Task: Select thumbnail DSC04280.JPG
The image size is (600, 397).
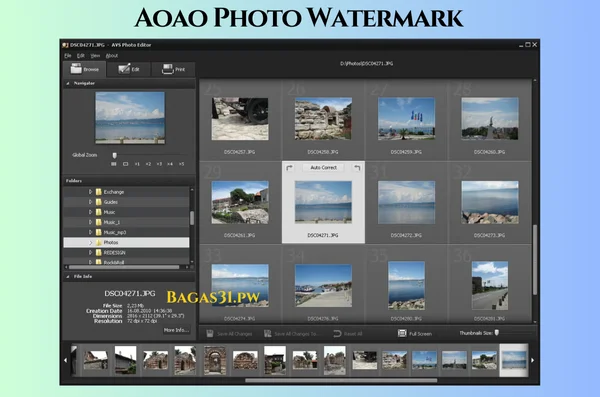Action: pyautogui.click(x=406, y=286)
